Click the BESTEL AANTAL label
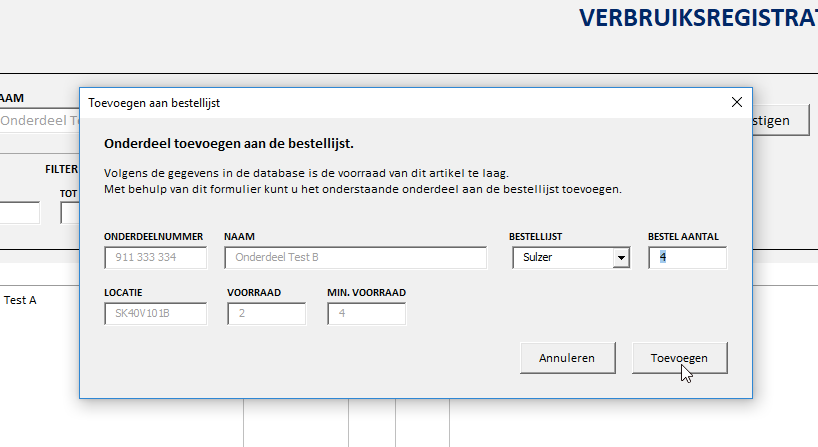The width and height of the screenshot is (818, 447). [683, 237]
